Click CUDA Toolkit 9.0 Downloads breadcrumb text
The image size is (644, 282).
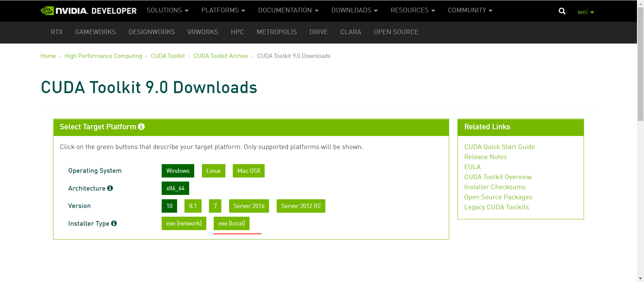tap(293, 56)
